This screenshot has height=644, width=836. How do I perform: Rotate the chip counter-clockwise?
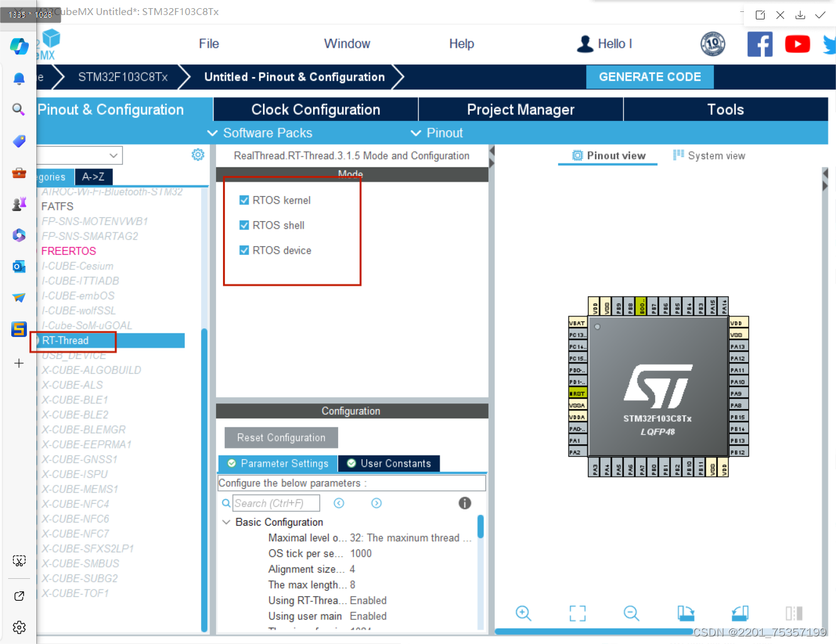pyautogui.click(x=740, y=613)
